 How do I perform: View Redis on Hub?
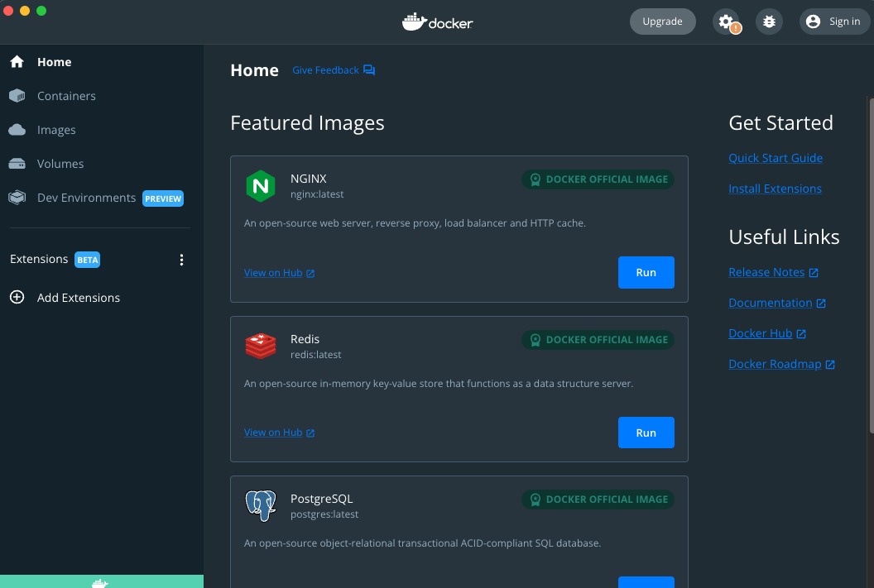pyautogui.click(x=279, y=433)
